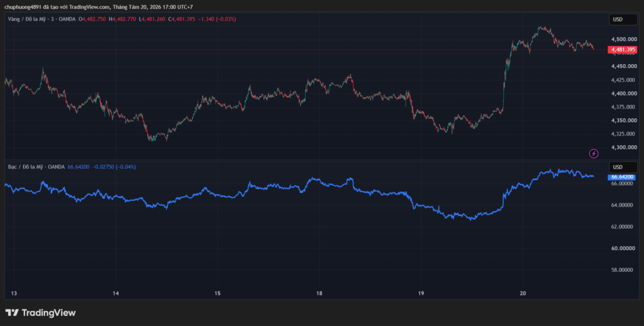Click the high value H4,482.770
This screenshot has height=326, width=644.
123,19
